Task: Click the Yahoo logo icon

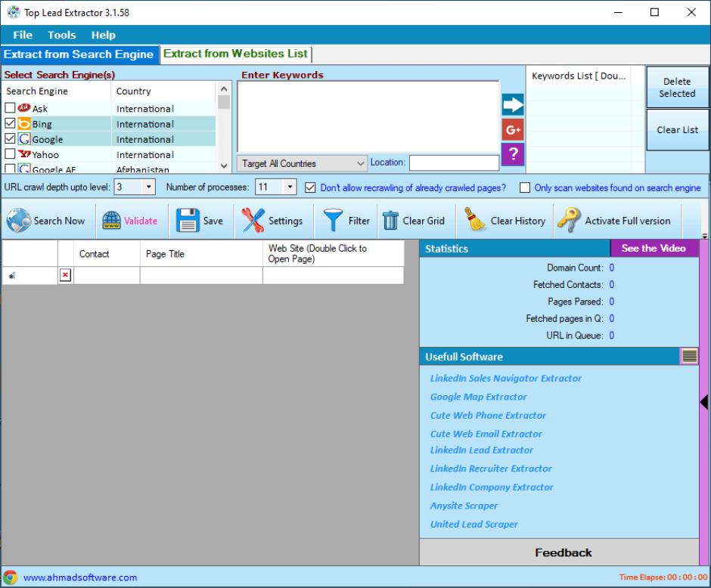Action: (24, 154)
